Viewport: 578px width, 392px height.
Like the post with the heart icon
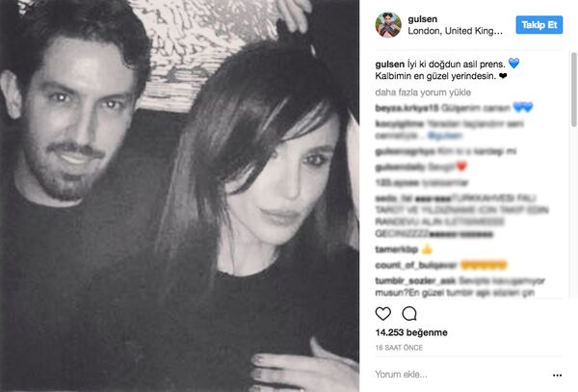(x=383, y=314)
